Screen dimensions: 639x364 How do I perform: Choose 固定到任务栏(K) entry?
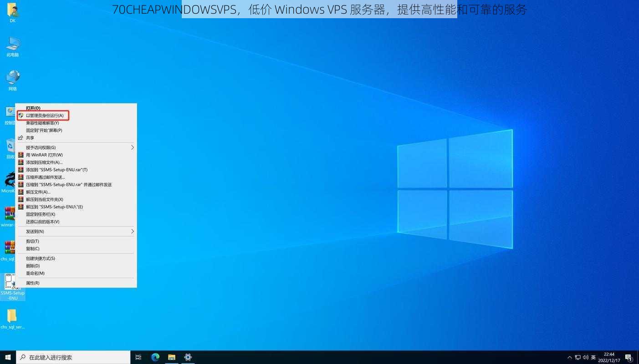pyautogui.click(x=76, y=214)
